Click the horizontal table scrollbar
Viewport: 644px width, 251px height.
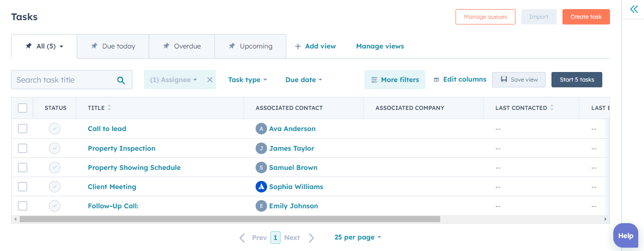(230, 219)
